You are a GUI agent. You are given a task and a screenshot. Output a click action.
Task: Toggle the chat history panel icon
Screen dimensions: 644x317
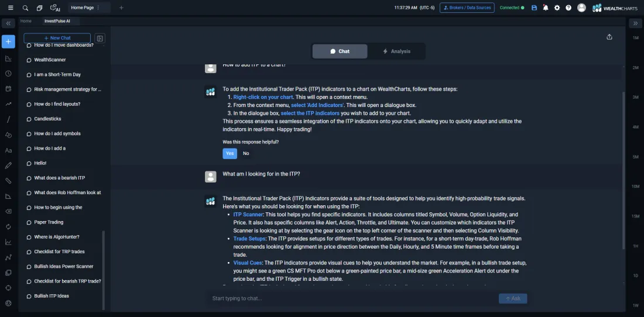(x=100, y=38)
